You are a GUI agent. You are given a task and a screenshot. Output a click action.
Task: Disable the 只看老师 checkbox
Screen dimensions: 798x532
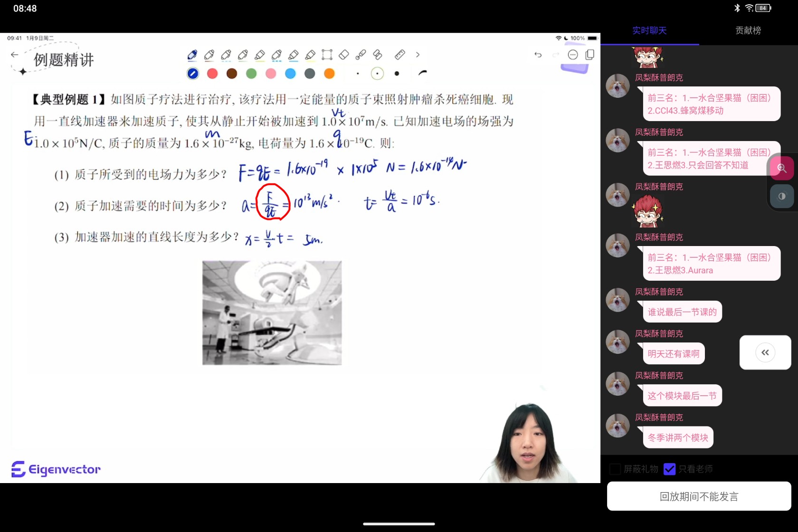point(670,469)
